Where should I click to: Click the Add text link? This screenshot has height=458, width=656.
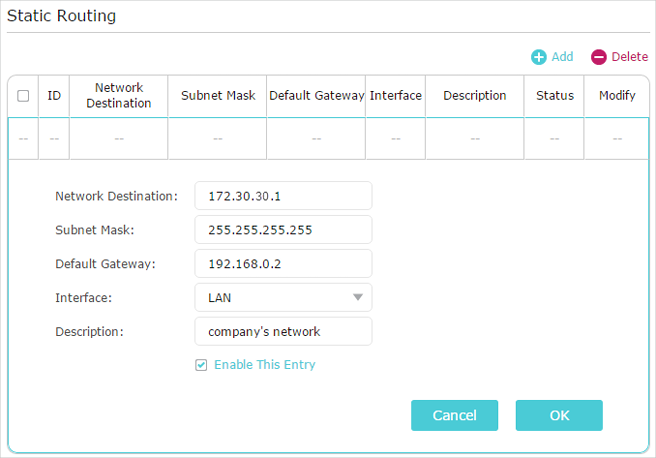[562, 56]
